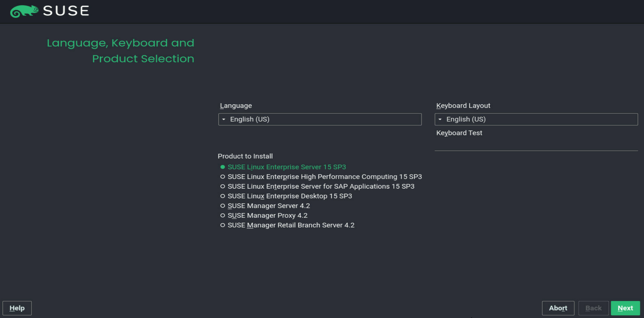Click the Next button
The height and width of the screenshot is (318, 644).
(625, 308)
